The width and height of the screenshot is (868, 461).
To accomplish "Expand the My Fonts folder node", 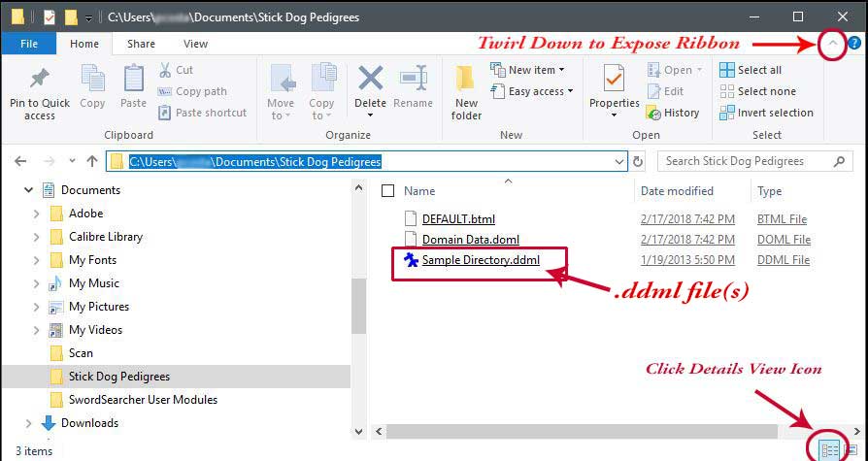I will pyautogui.click(x=37, y=260).
